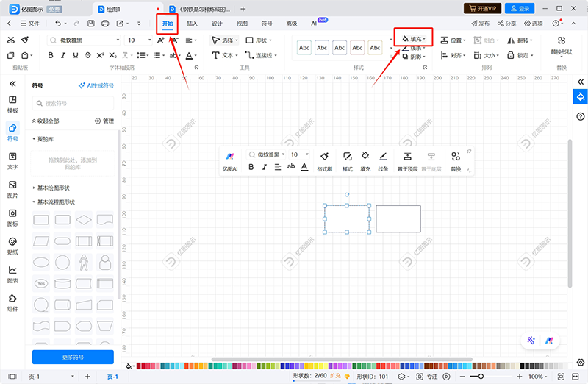Screen dimensions: 588x384
Task: Toggle italic in the floating toolbar
Action: pyautogui.click(x=265, y=167)
